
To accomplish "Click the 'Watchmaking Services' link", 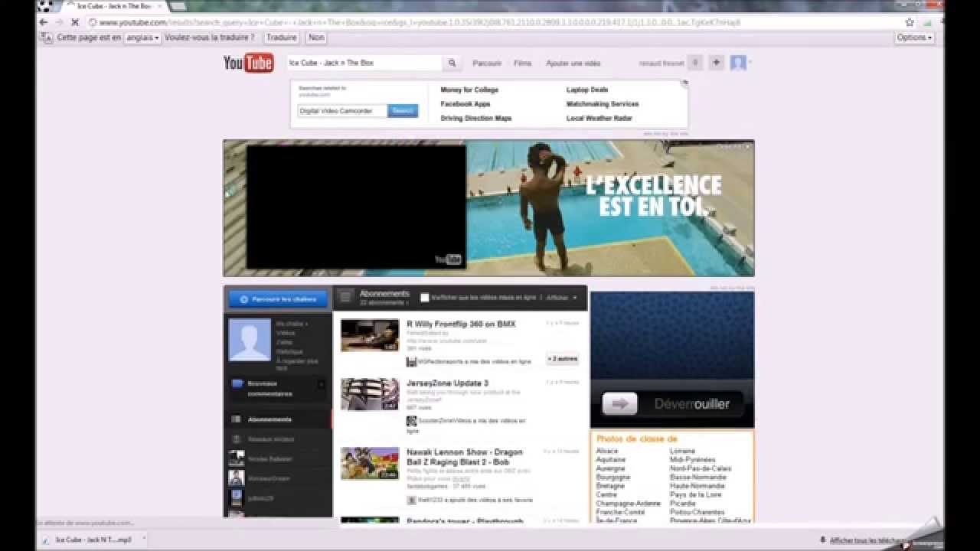I will 603,104.
